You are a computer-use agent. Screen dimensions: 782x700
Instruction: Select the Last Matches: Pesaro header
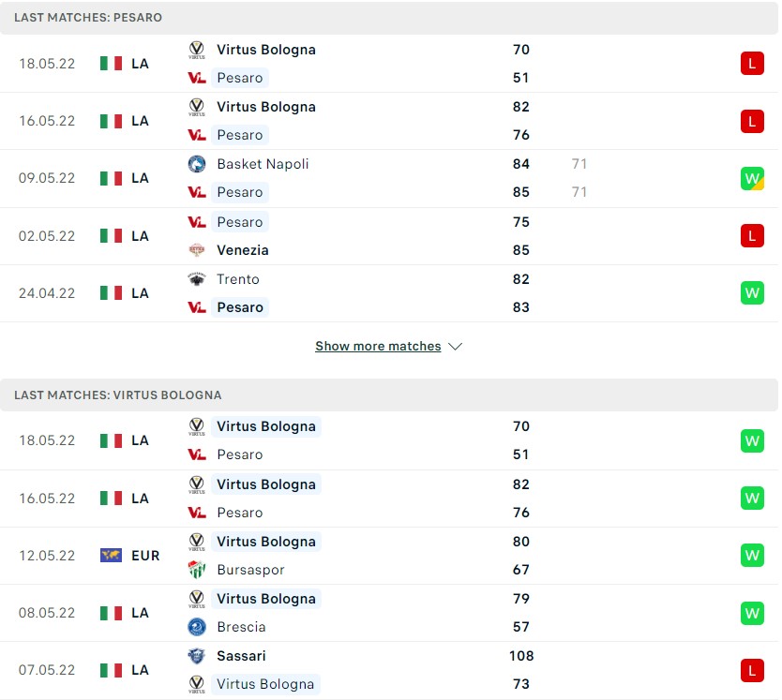click(88, 18)
